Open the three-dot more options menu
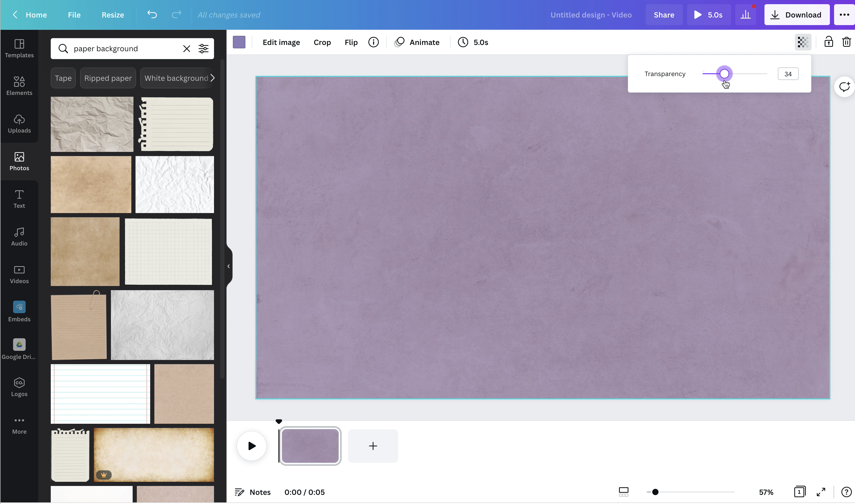This screenshot has height=504, width=855. click(845, 15)
